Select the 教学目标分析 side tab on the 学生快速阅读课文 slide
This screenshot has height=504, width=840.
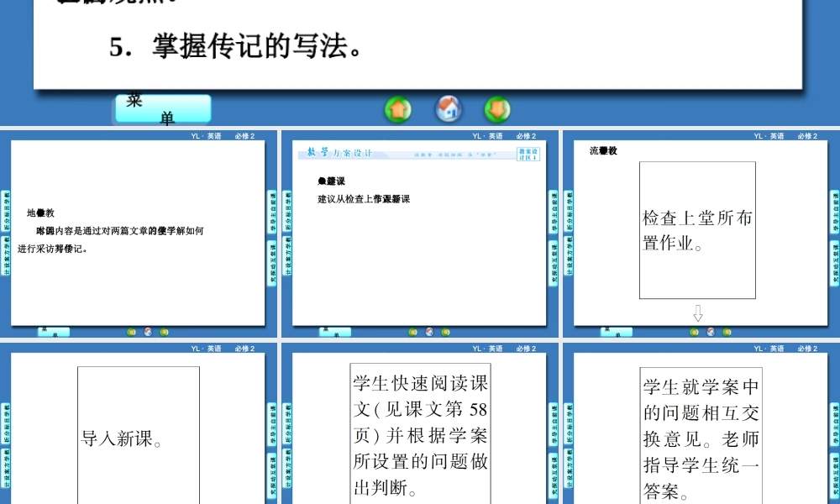pos(287,423)
